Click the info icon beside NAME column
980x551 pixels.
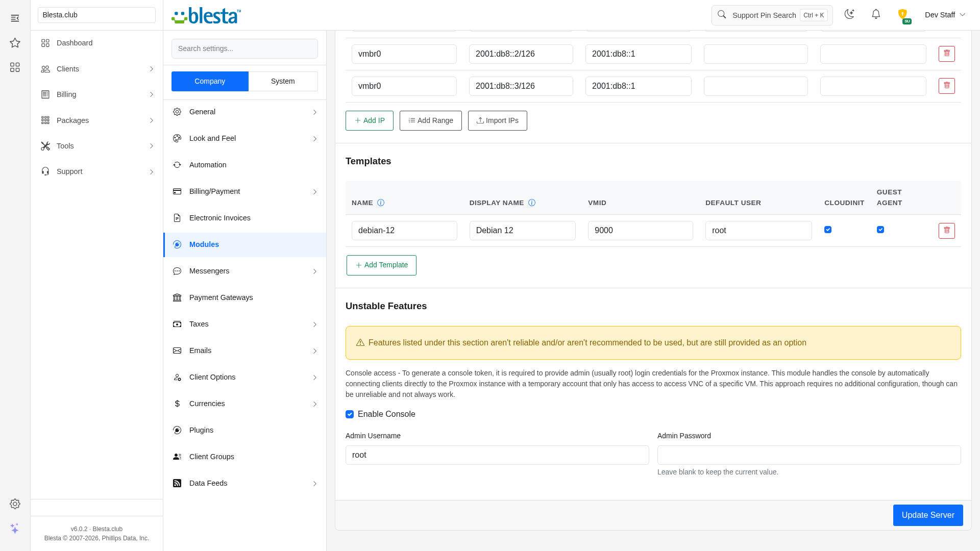381,203
